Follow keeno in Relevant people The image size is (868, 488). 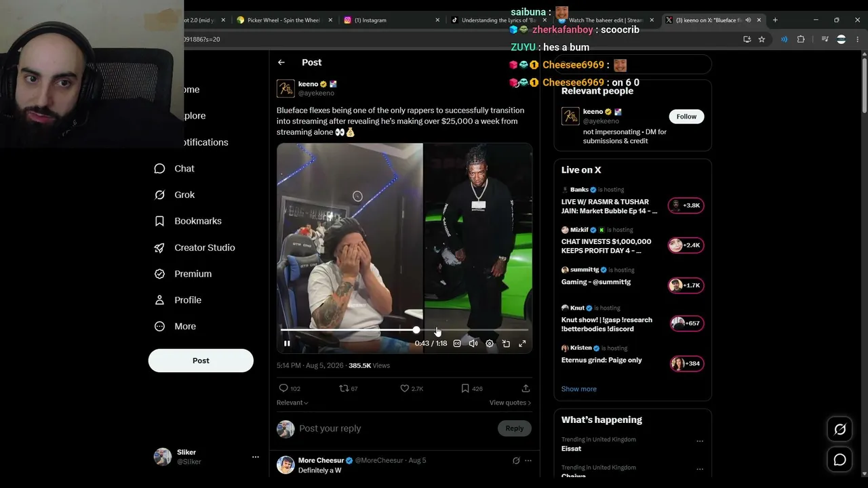[x=686, y=117]
